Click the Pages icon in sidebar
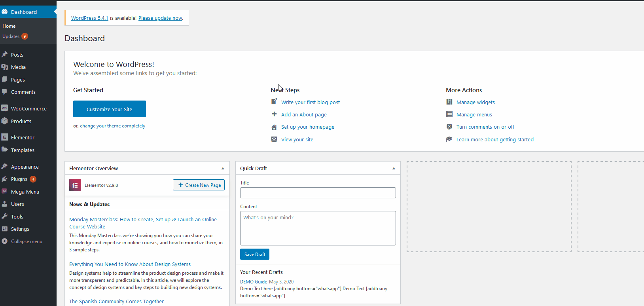The height and width of the screenshot is (306, 644). [5, 80]
